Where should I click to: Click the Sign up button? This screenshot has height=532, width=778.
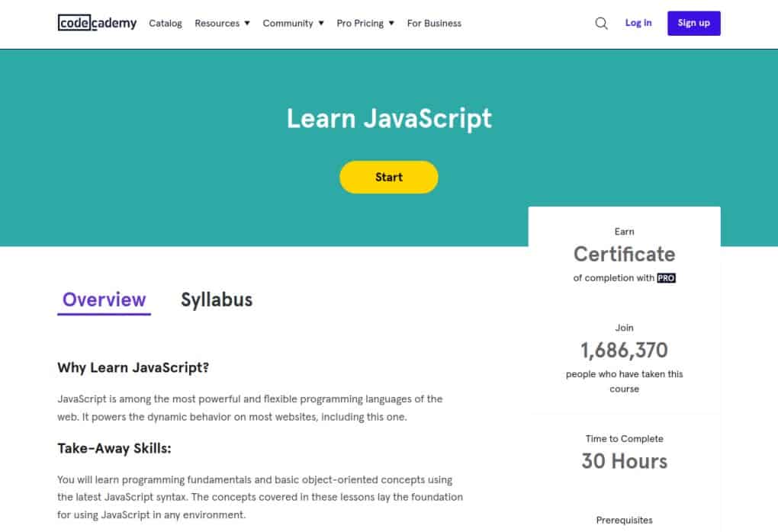coord(693,24)
